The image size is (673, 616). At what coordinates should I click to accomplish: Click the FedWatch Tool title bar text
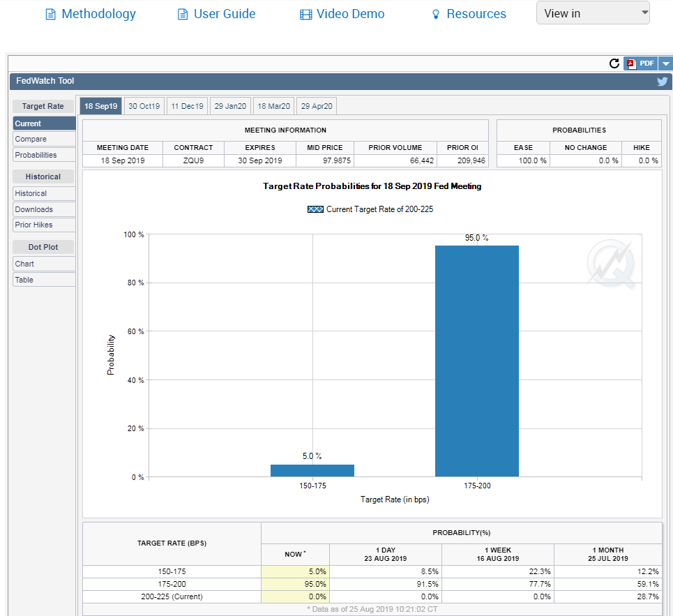[x=45, y=81]
